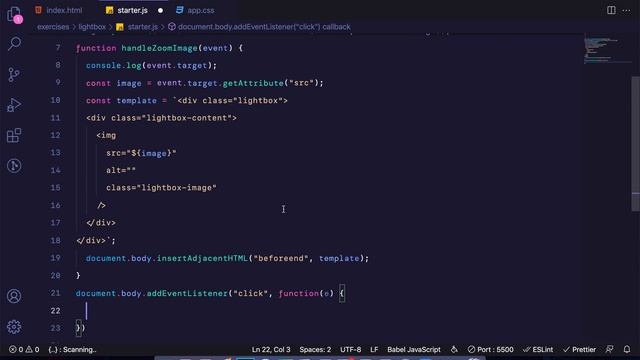Image resolution: width=640 pixels, height=360 pixels.
Task: Click insertAdjacentHTML on line 19
Action: [202, 258]
